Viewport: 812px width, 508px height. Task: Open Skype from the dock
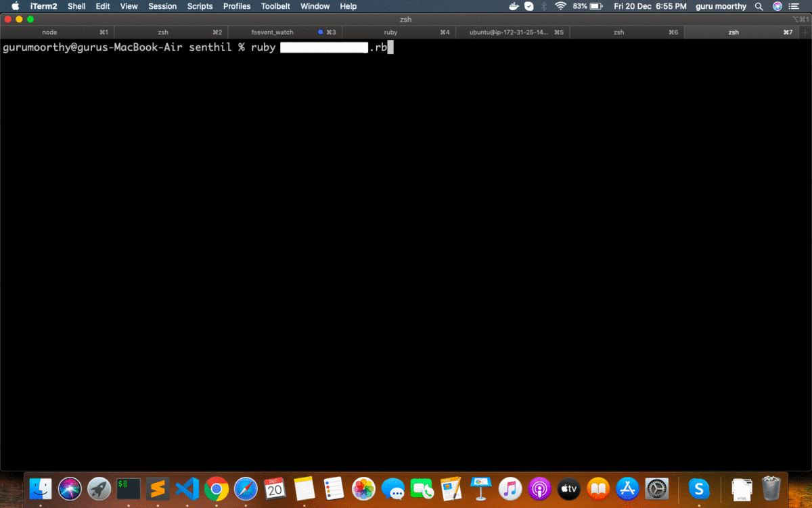coord(699,488)
